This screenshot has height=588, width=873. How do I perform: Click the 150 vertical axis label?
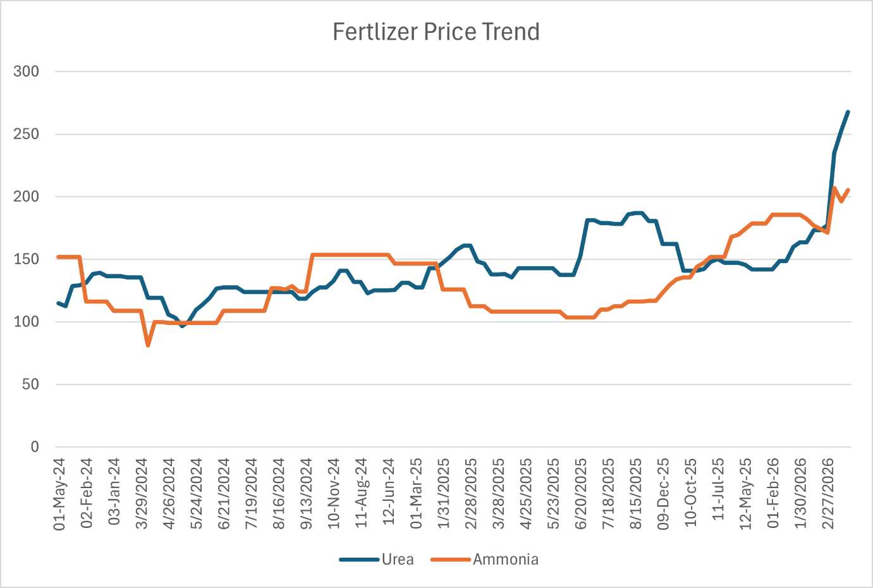point(26,259)
